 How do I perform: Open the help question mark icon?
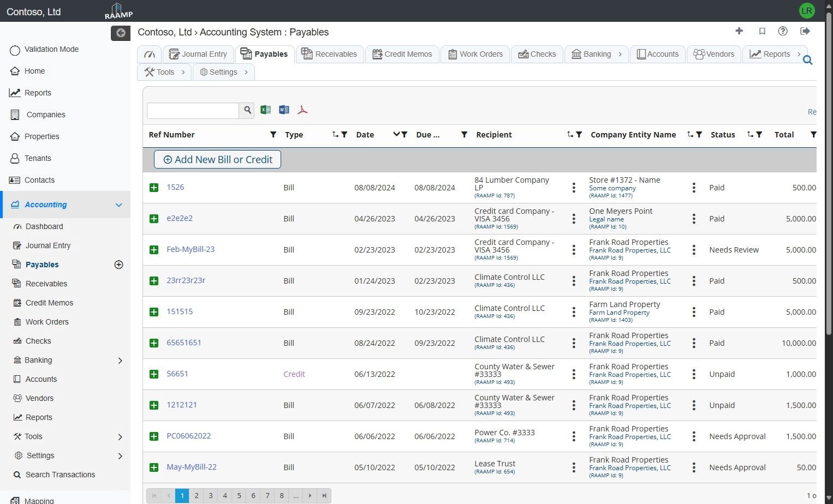point(783,31)
